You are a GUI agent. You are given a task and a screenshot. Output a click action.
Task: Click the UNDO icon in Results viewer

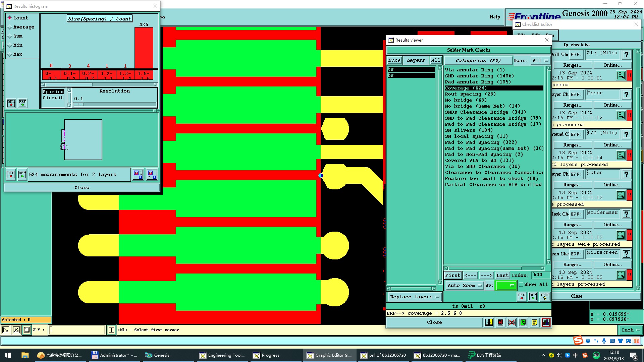[545, 297]
